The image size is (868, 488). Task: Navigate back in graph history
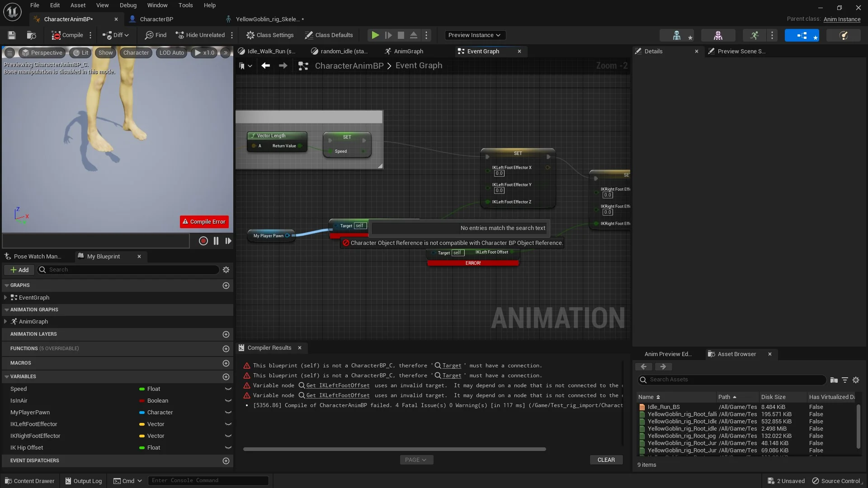(x=266, y=66)
